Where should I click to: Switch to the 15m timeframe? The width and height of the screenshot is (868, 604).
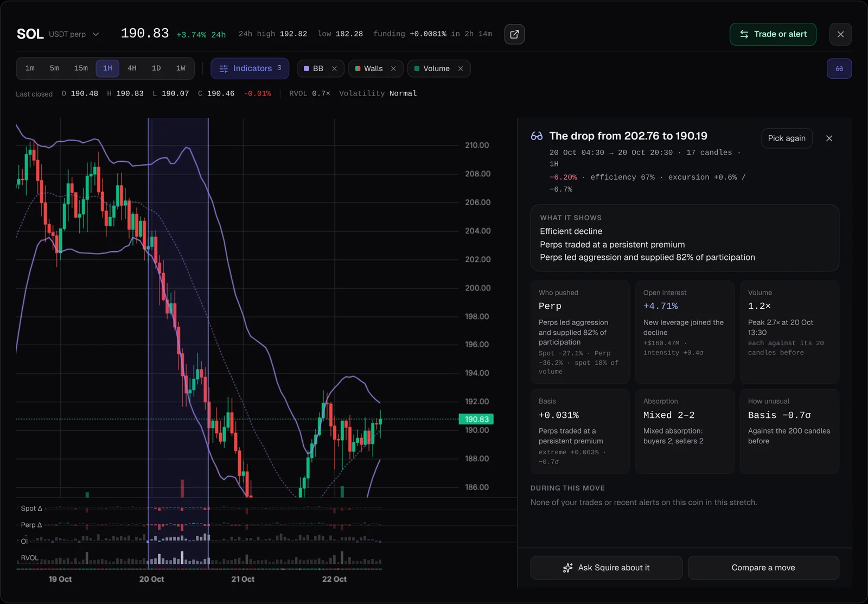click(x=81, y=68)
